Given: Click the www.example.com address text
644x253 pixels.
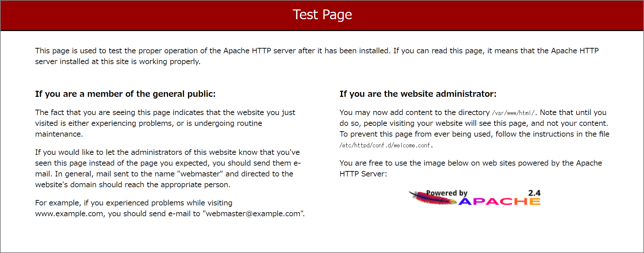Looking at the screenshot, I should tap(69, 214).
